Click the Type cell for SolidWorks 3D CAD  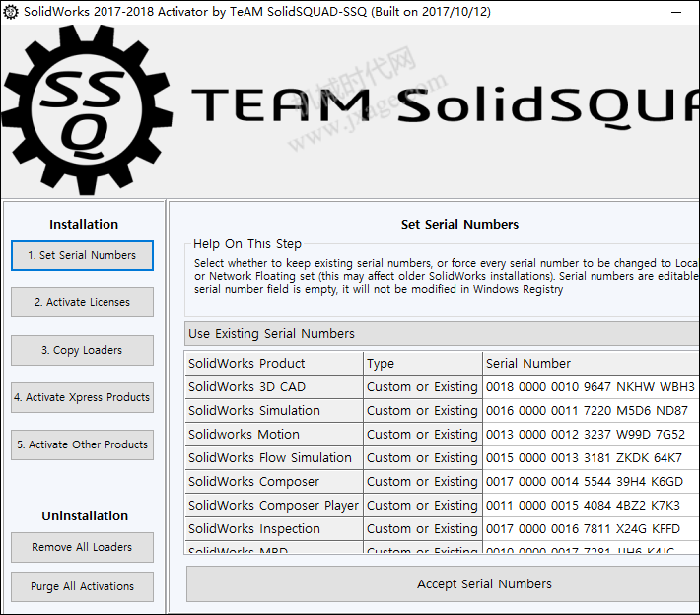(423, 387)
